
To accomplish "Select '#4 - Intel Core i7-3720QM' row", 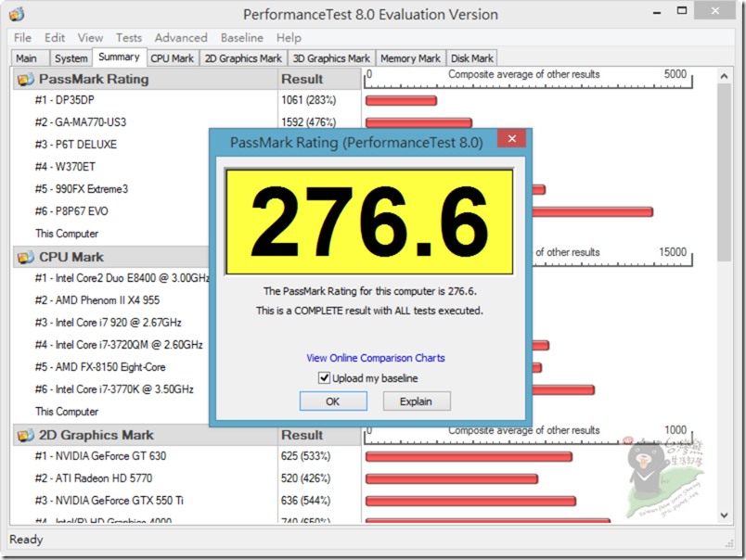I will pos(119,345).
